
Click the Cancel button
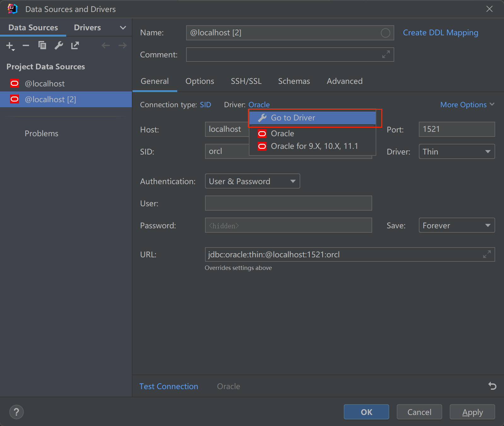point(419,412)
